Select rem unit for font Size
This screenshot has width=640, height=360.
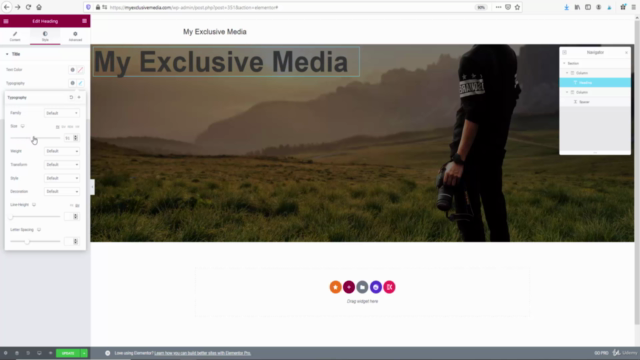[71, 127]
